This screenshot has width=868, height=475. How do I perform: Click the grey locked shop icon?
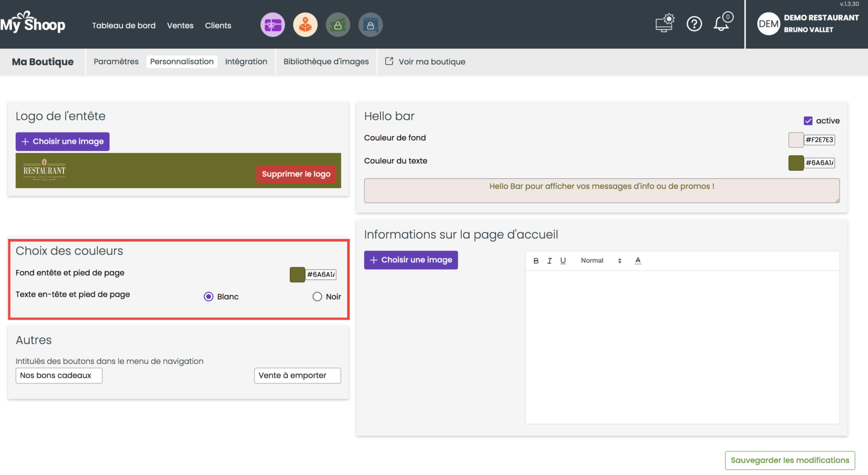pos(370,25)
